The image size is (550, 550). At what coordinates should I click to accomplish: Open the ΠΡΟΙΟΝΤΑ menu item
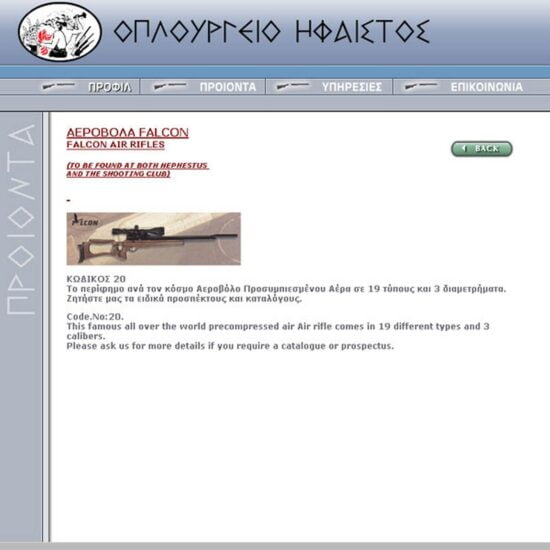228,87
